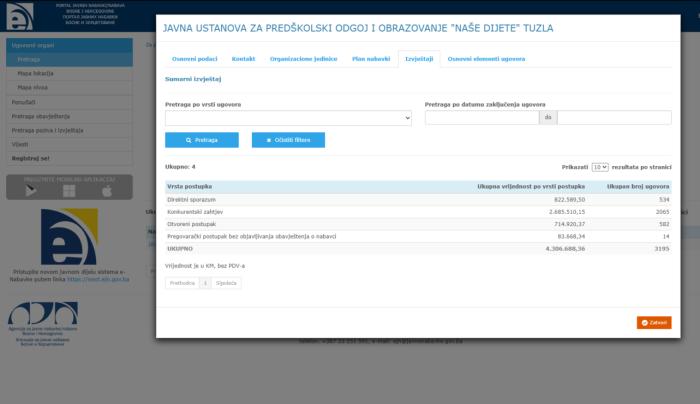The image size is (700, 404).
Task: Open Pretraga obavještenja sidebar item
Action: click(x=69, y=116)
